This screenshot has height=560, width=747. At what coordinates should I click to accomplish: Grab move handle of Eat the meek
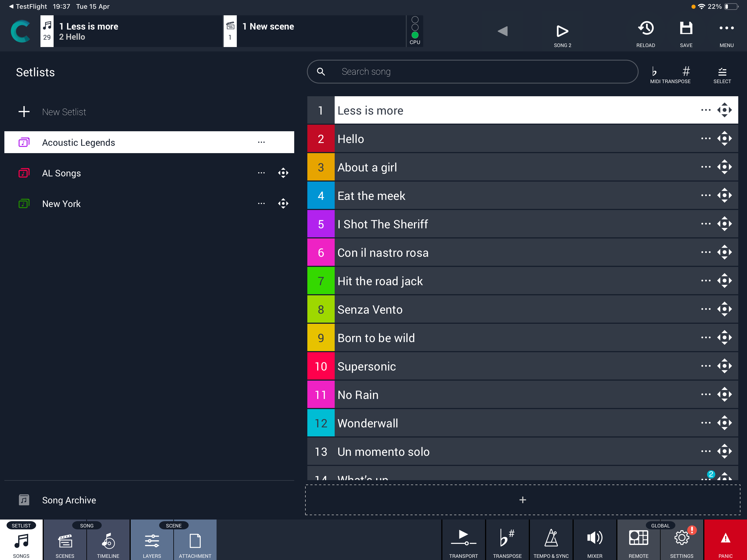tap(724, 195)
